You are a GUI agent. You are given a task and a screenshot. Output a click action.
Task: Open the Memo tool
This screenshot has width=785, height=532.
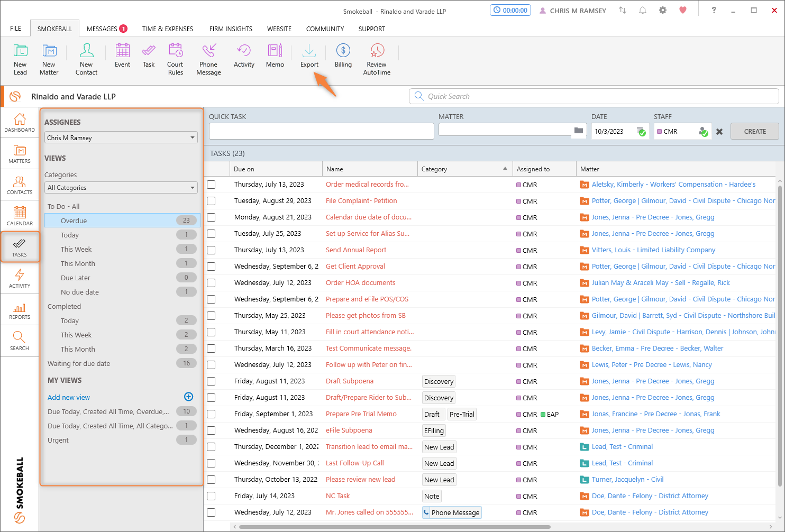(275, 56)
